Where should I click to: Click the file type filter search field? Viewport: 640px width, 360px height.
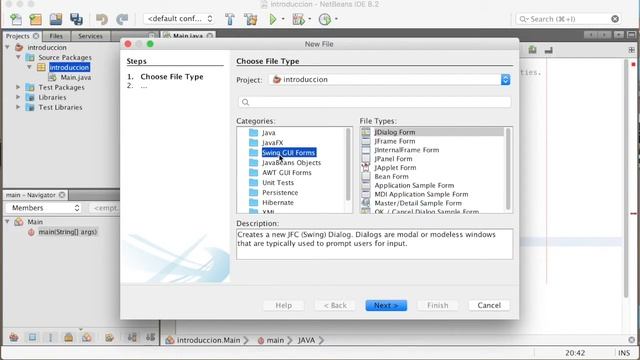(x=374, y=102)
